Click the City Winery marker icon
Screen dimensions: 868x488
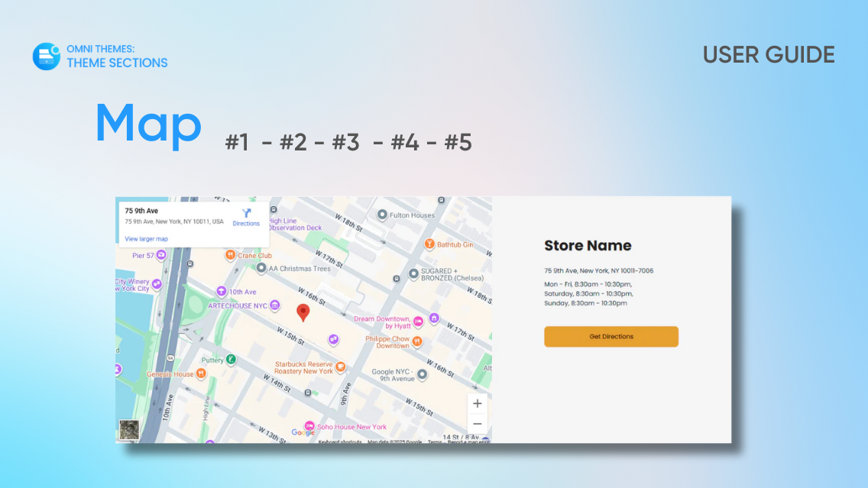(x=157, y=284)
